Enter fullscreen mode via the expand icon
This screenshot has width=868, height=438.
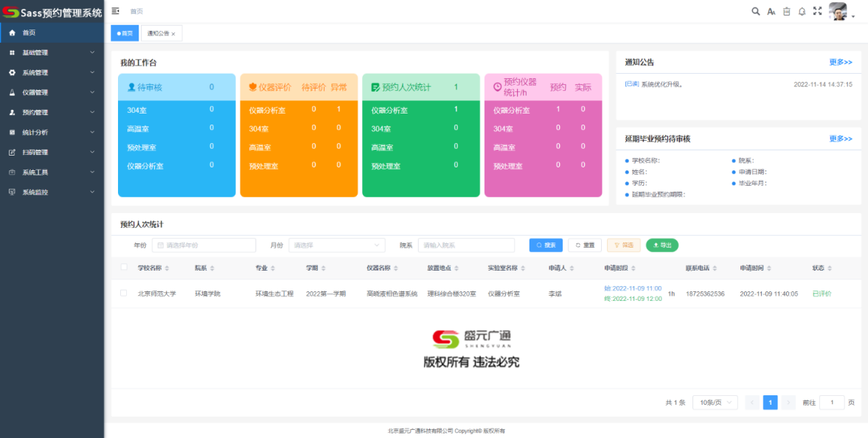coord(818,11)
